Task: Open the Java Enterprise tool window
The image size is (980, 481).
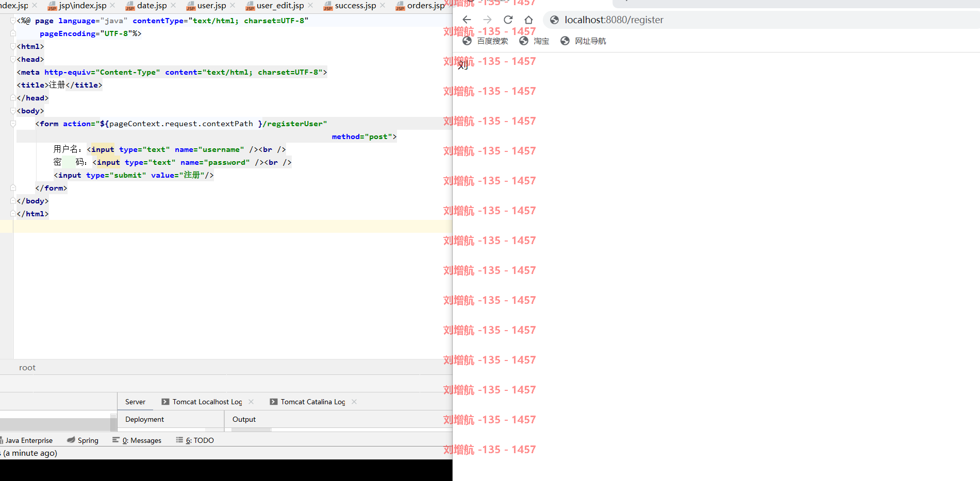Action: (x=26, y=440)
